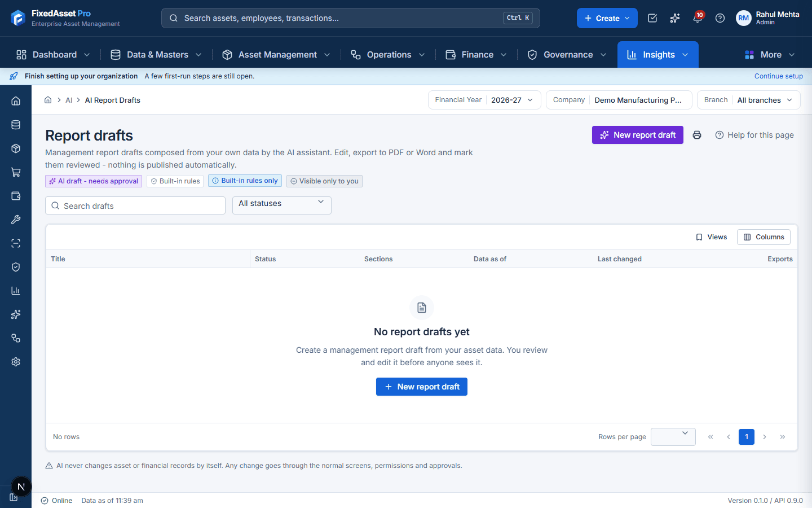Open the wrench maintenance icon in sidebar

pos(16,220)
